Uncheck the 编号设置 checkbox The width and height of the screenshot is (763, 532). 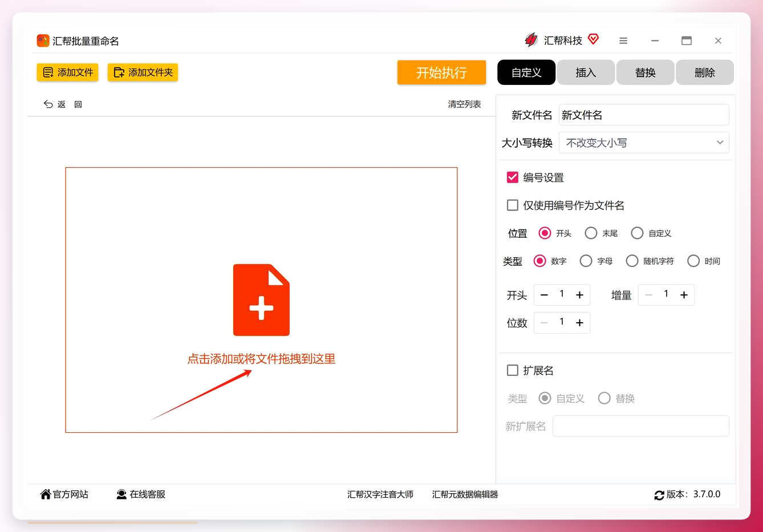pos(513,177)
